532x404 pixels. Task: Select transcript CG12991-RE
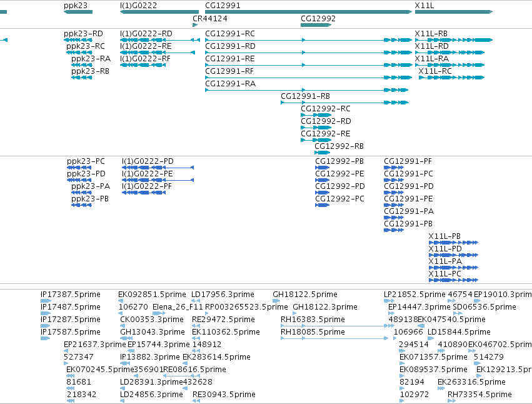[308, 65]
